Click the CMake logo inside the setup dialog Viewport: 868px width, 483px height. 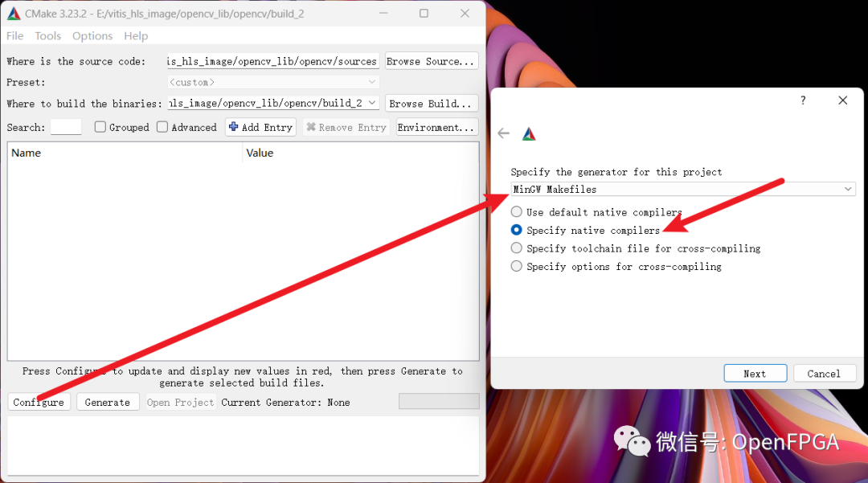click(x=529, y=133)
